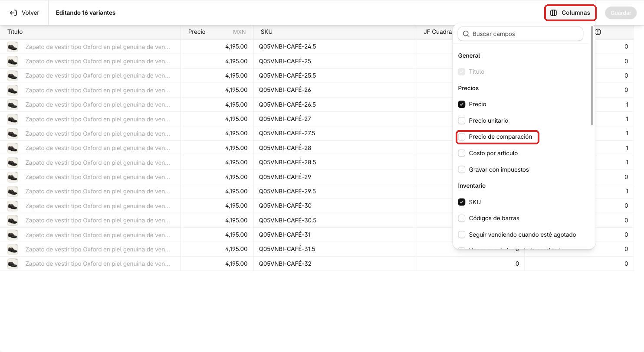Screen dimensions: 644x352
Task: Click product title in Q05VNBI-CAFÉ-31 row
Action: 98,235
